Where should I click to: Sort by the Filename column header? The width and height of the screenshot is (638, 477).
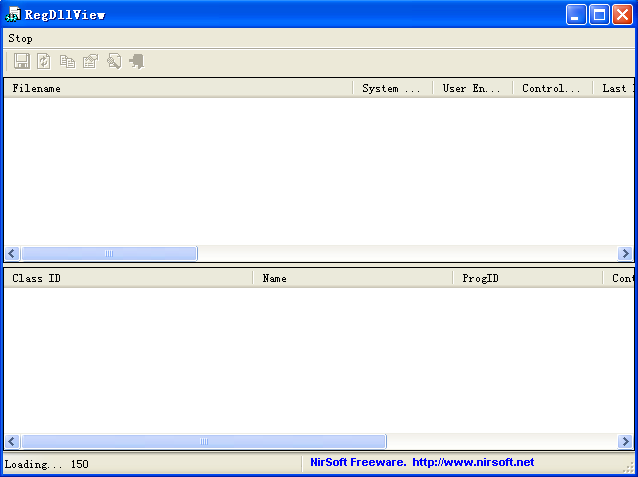pos(178,88)
